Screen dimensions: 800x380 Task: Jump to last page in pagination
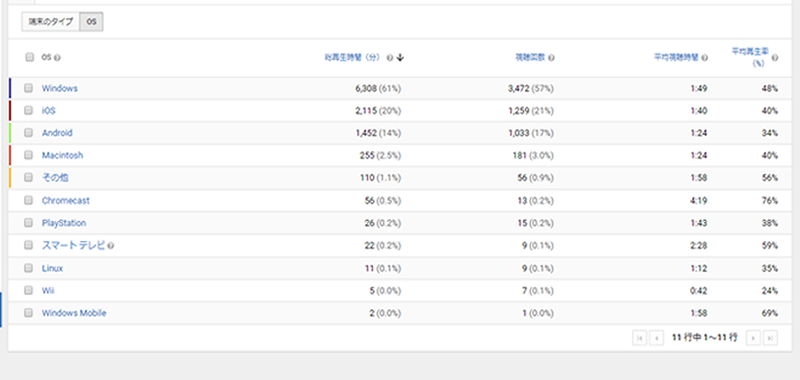[x=770, y=338]
